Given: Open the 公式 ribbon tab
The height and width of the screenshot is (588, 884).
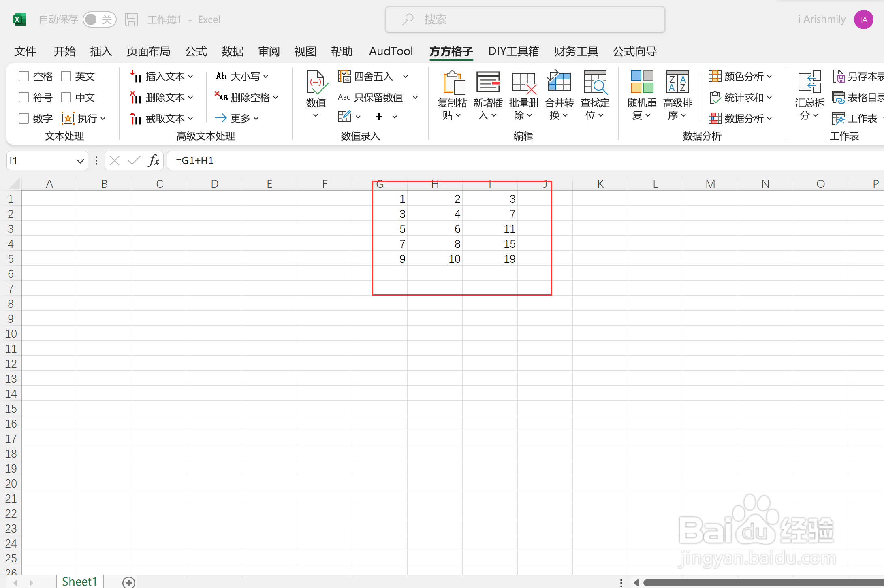Looking at the screenshot, I should 196,51.
